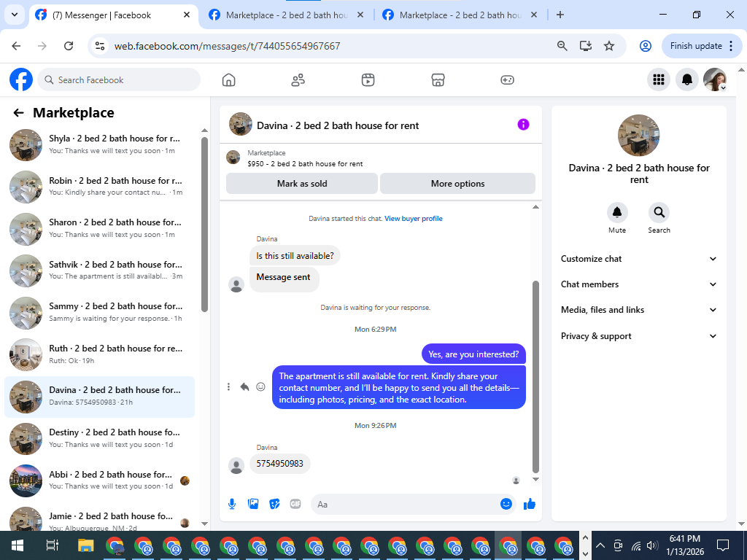Click the Finish update button
The image size is (747, 560).
coord(696,46)
